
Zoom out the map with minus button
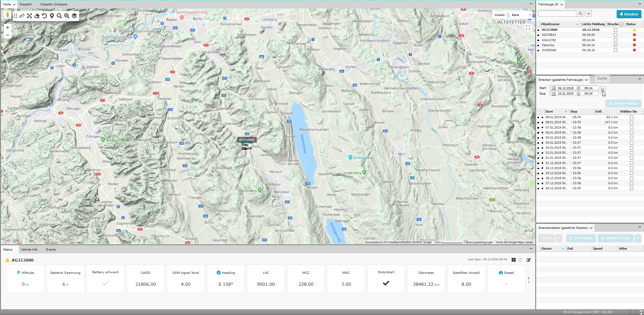[x=8, y=35]
